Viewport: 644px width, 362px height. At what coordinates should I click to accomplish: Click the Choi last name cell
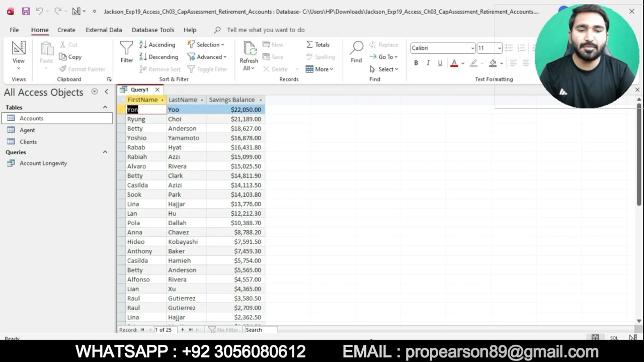click(186, 119)
